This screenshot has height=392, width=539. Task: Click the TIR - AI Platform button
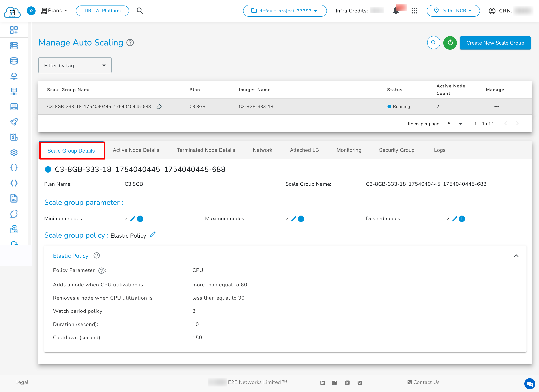tap(102, 11)
